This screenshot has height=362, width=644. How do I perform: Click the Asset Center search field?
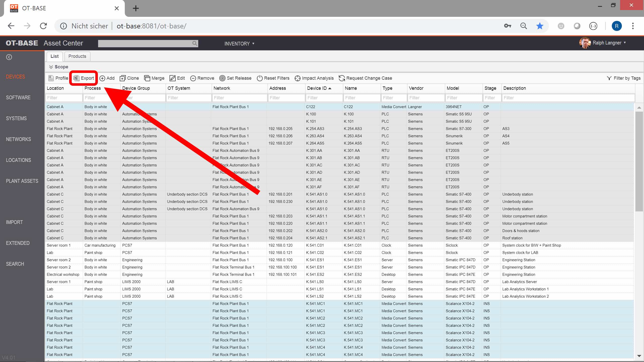(x=148, y=43)
